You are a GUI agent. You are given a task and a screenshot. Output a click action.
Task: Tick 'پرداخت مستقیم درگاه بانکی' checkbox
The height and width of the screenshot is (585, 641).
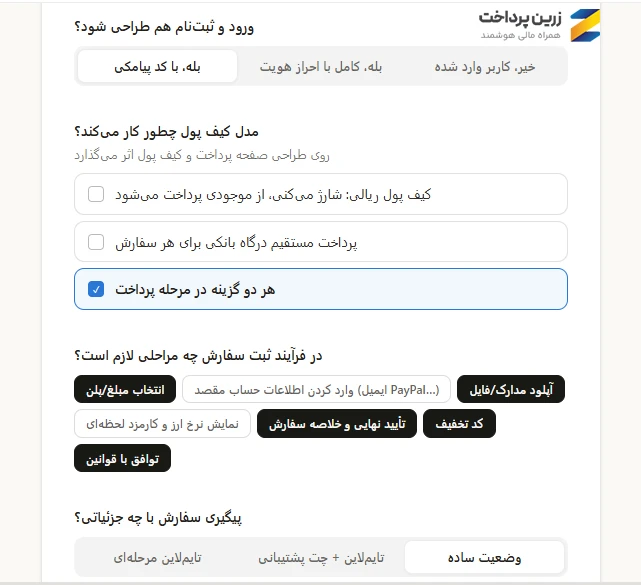[96, 242]
